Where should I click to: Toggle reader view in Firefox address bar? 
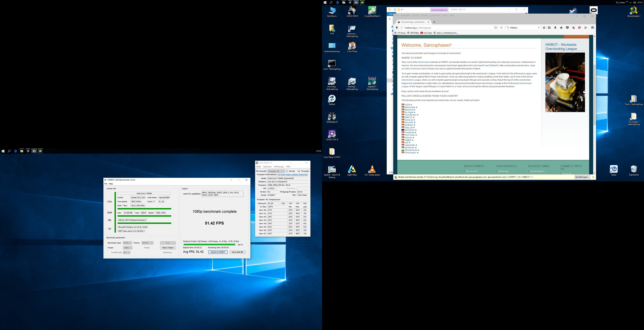click(x=496, y=28)
